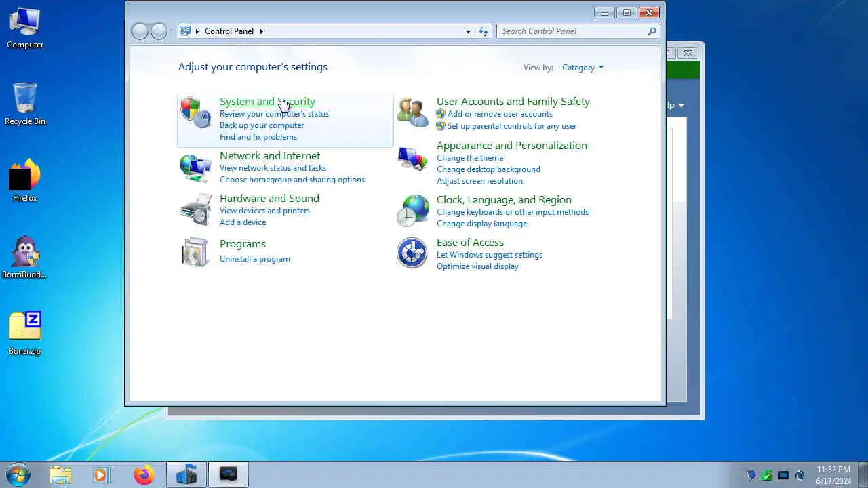Click the Network and Internet icon
This screenshot has width=868, height=488.
[195, 167]
